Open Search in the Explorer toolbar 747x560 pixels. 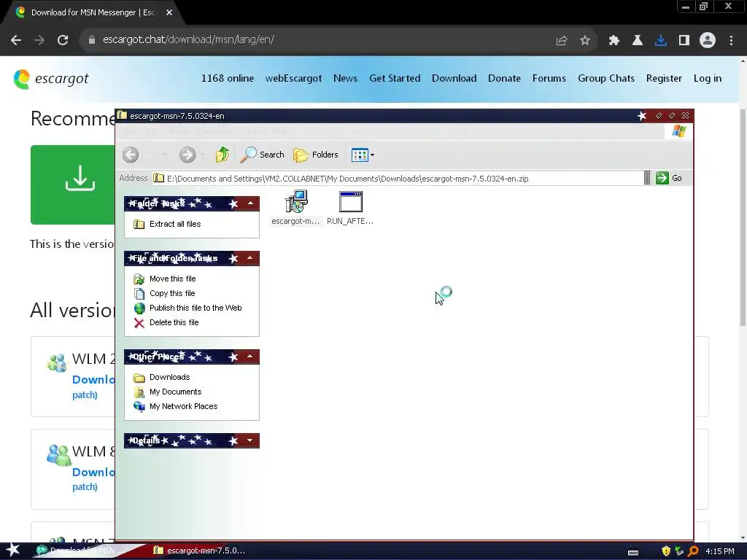click(262, 155)
